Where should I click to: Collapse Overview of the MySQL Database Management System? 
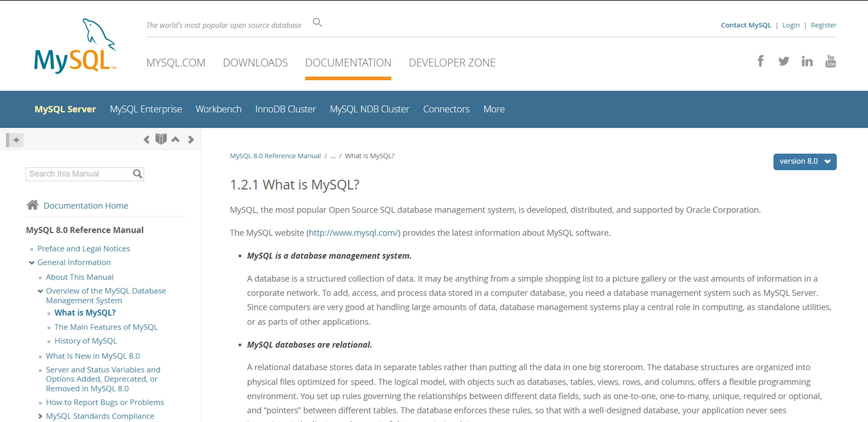pyautogui.click(x=40, y=291)
